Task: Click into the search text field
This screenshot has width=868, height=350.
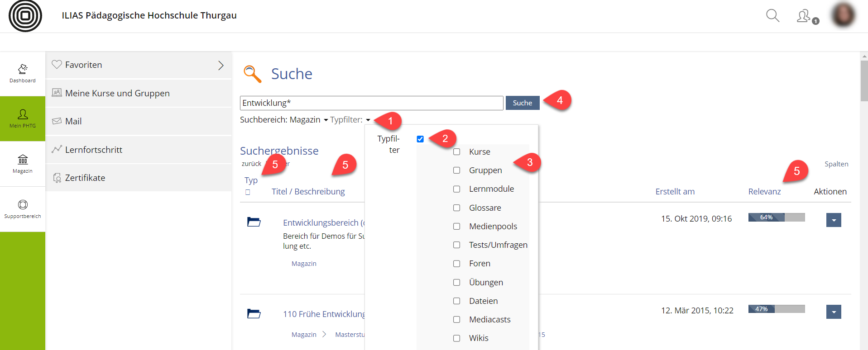Action: [x=371, y=103]
